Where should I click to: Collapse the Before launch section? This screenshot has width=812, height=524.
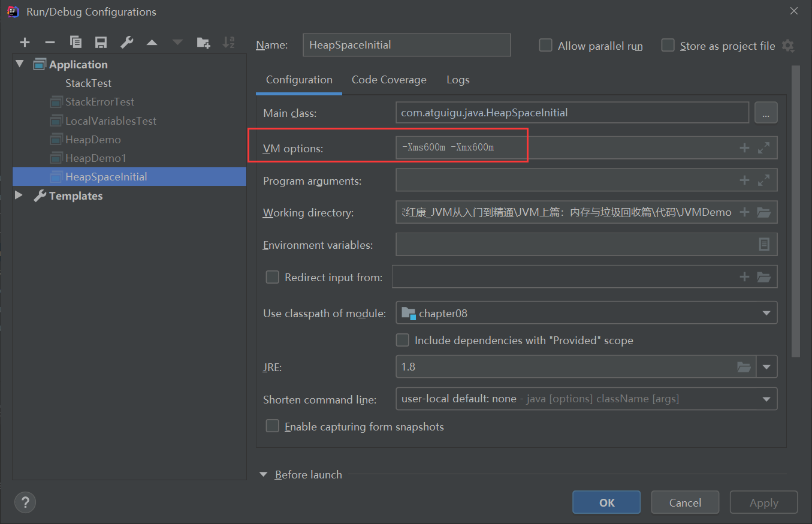[264, 474]
